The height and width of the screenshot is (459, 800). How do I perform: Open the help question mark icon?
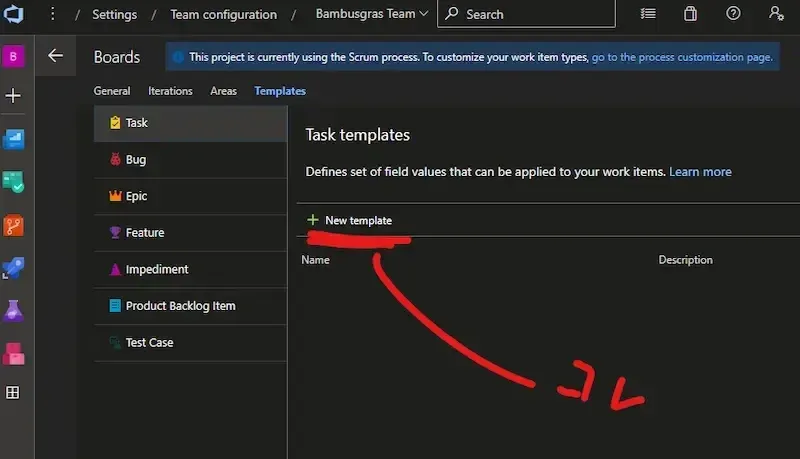pyautogui.click(x=733, y=14)
